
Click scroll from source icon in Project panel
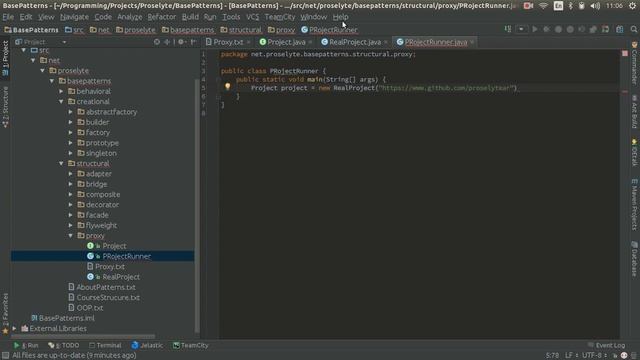point(157,42)
